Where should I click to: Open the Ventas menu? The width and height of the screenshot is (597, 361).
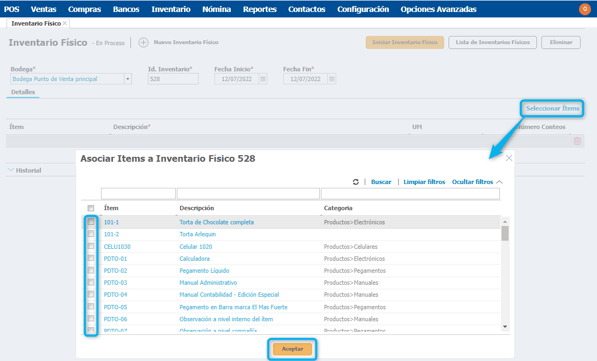pos(43,9)
